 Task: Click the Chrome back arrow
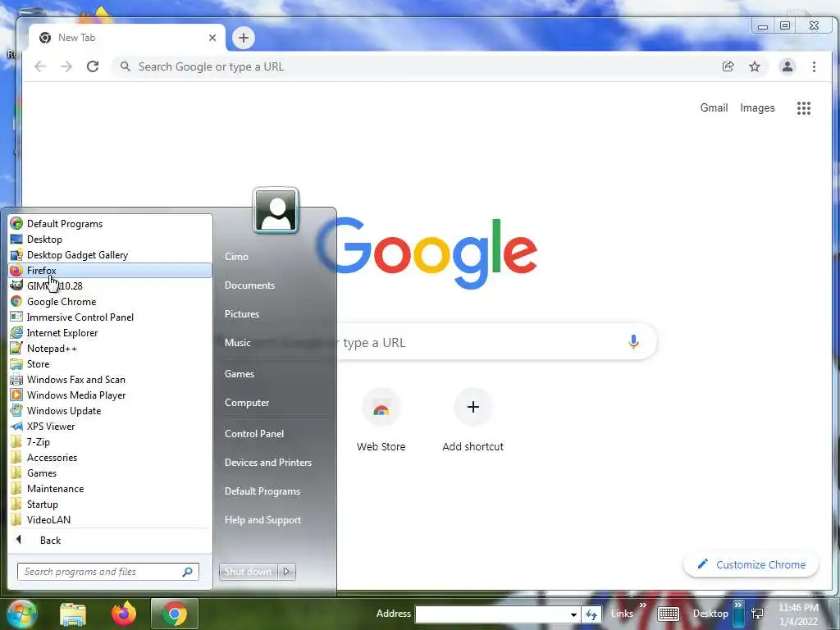[40, 66]
